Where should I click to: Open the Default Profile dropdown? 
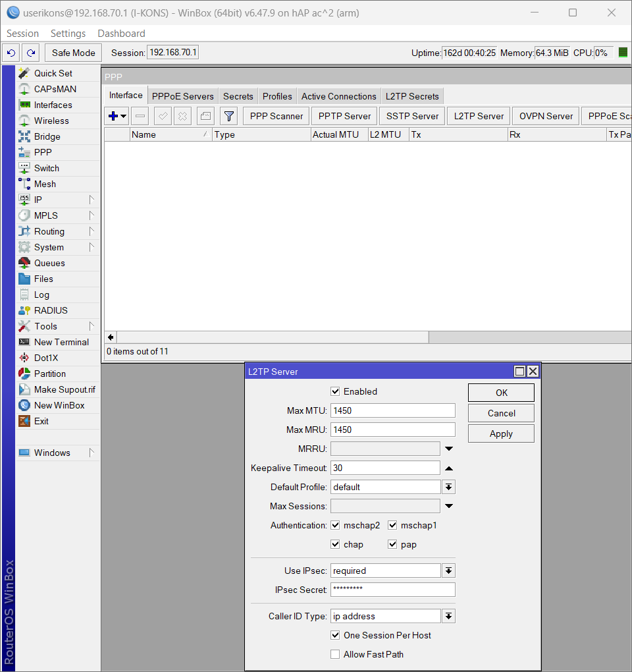tap(448, 487)
